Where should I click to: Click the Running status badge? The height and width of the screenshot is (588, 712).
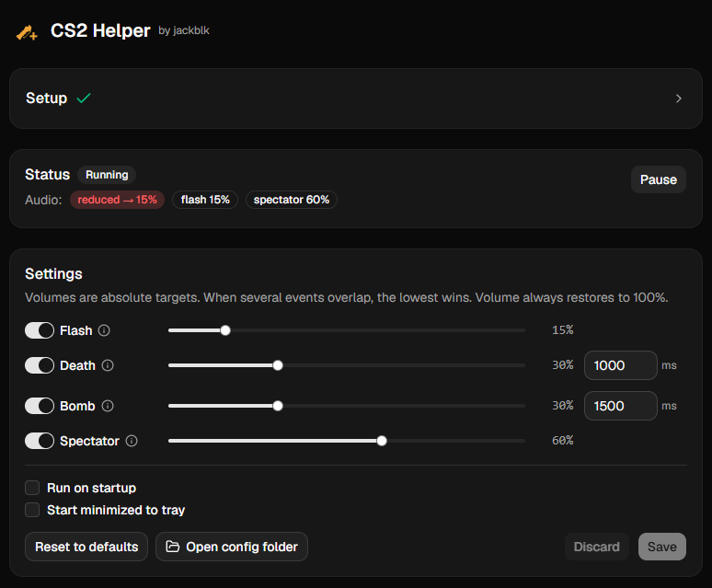[x=107, y=175]
